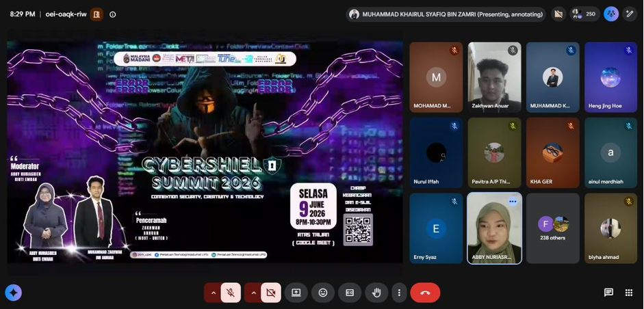Select Pavitra A/P Thi... participant tile
Viewport: 644px width, 309px height.
tap(495, 152)
